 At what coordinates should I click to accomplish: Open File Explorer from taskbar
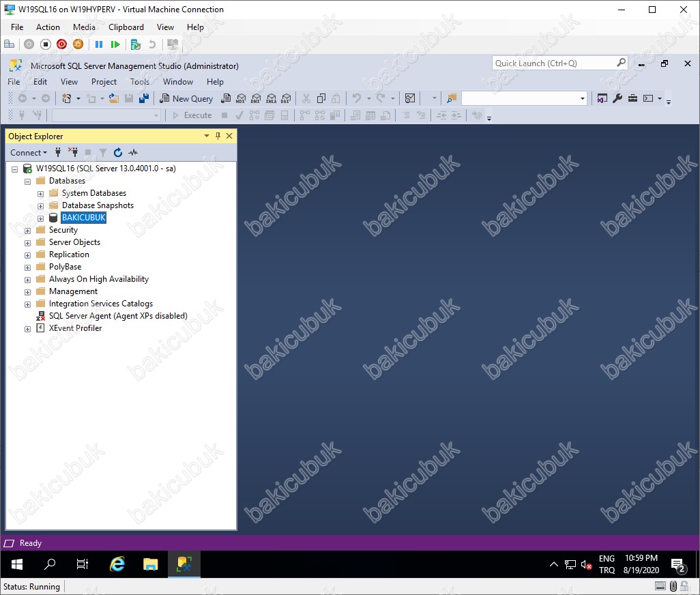point(151,564)
